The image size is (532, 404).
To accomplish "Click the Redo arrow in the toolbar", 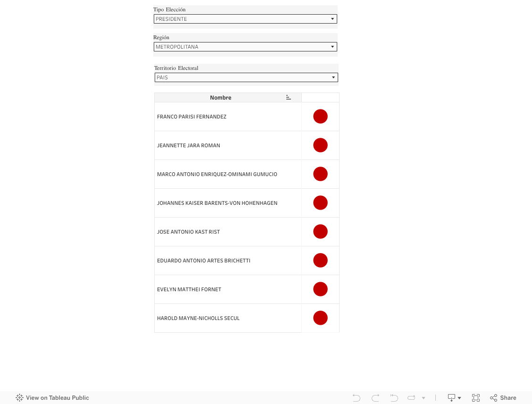I will point(375,398).
